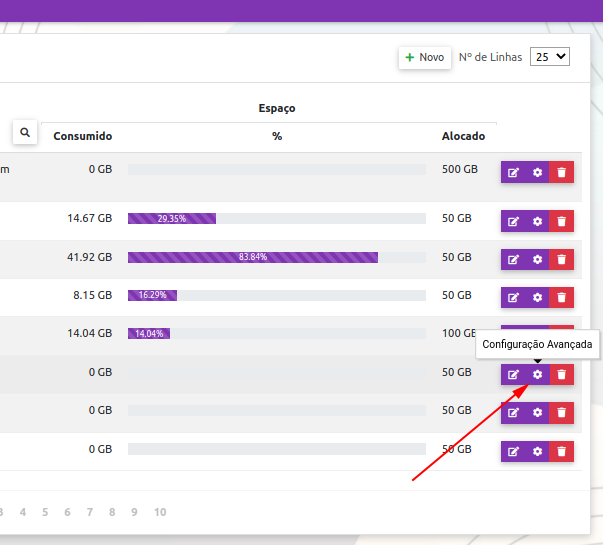Click the 29.35% usage progress bar
The height and width of the screenshot is (545, 603).
click(x=172, y=218)
